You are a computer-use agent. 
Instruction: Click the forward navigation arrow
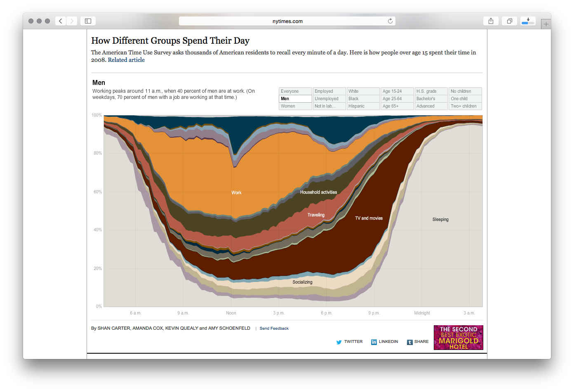pos(72,21)
